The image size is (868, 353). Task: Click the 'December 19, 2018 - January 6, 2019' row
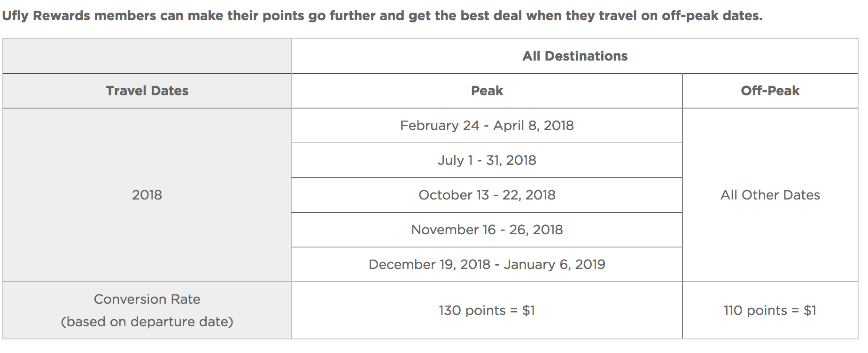487,265
